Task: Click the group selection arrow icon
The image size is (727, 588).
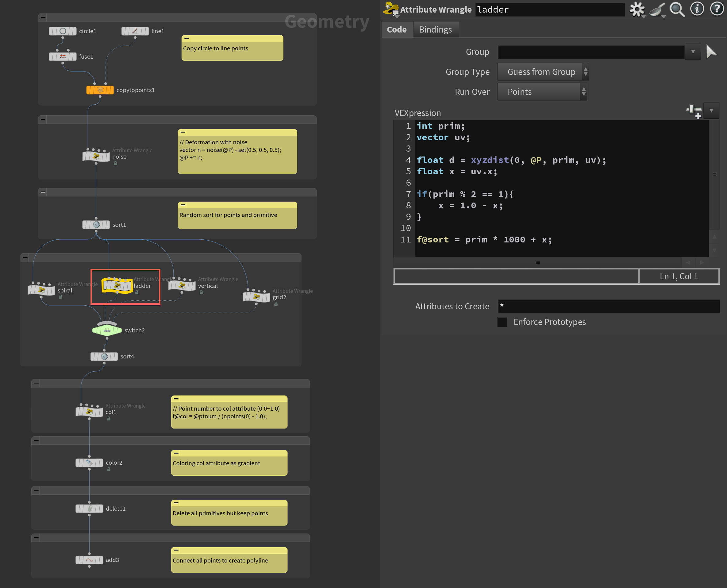Action: click(711, 52)
